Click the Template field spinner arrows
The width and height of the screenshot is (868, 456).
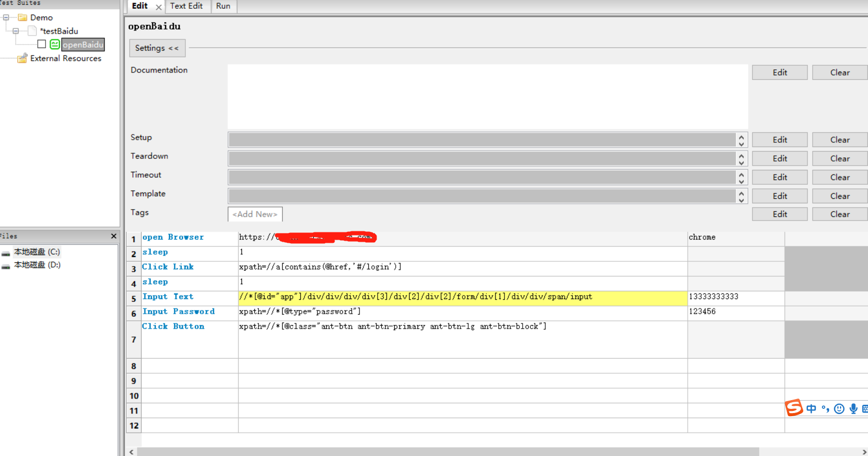742,196
